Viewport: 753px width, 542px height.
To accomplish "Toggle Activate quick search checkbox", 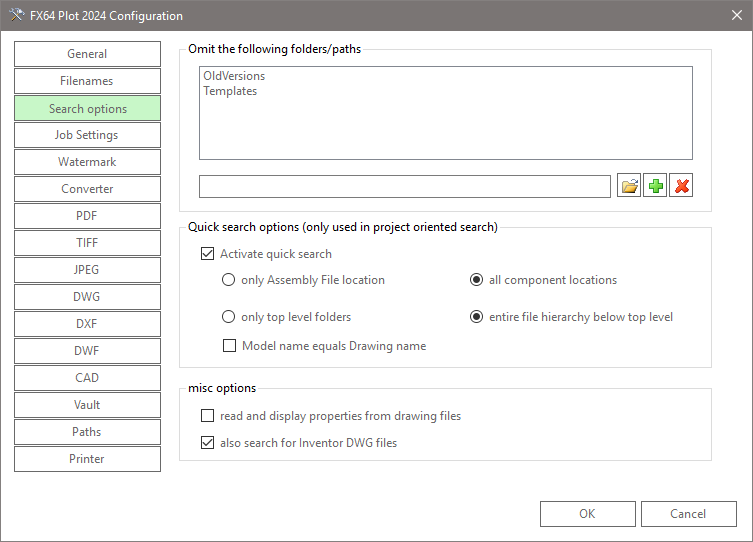I will click(x=208, y=254).
